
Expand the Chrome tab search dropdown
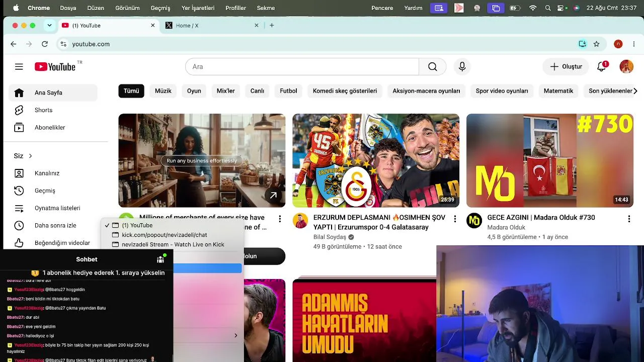click(49, 26)
